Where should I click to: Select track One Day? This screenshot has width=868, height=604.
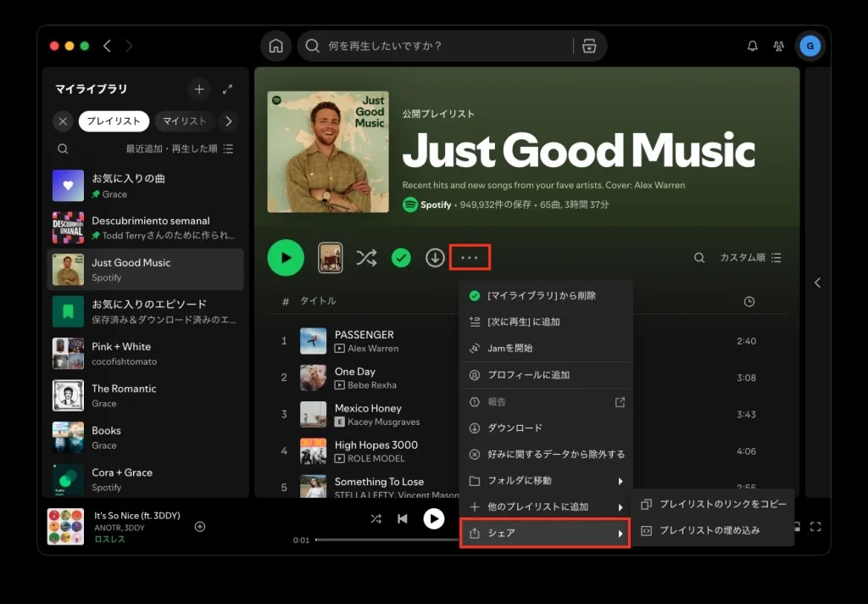[x=355, y=372]
